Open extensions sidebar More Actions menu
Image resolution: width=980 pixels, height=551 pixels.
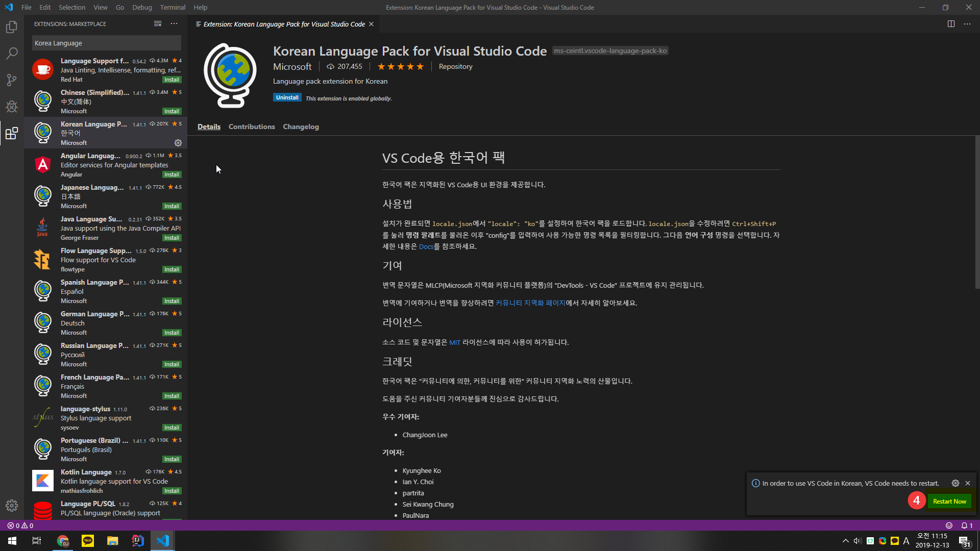[x=174, y=24]
